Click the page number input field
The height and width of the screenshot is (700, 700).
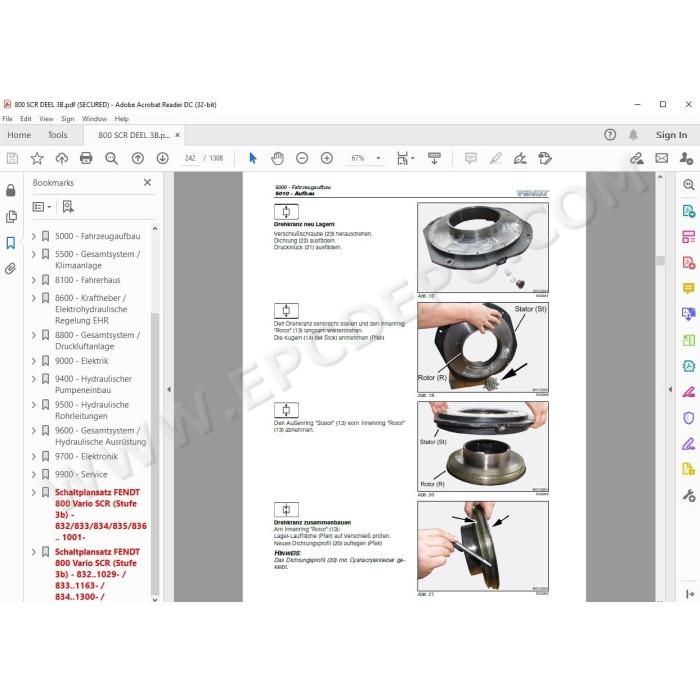(x=190, y=158)
